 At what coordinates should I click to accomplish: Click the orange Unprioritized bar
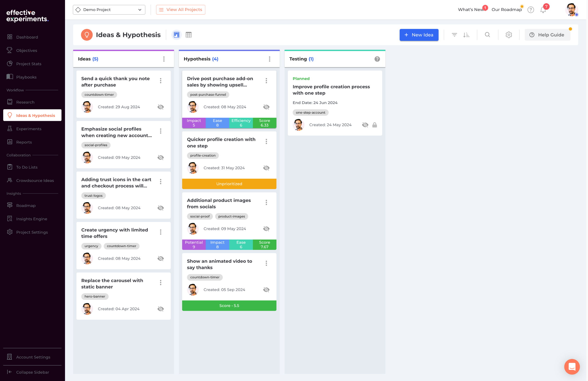[x=229, y=184]
